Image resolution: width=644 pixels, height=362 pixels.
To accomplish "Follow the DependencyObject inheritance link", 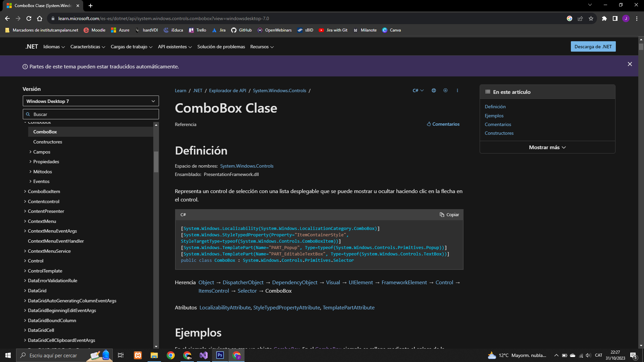I will (294, 283).
